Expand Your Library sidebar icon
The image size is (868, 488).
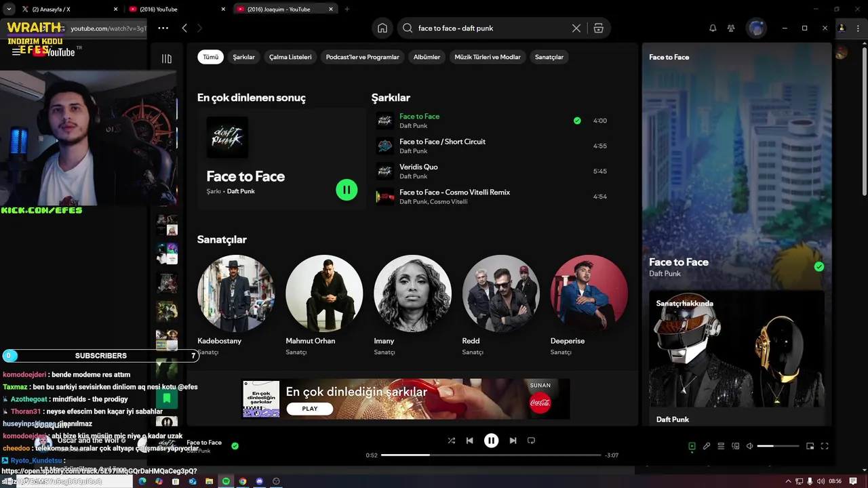[x=167, y=58]
